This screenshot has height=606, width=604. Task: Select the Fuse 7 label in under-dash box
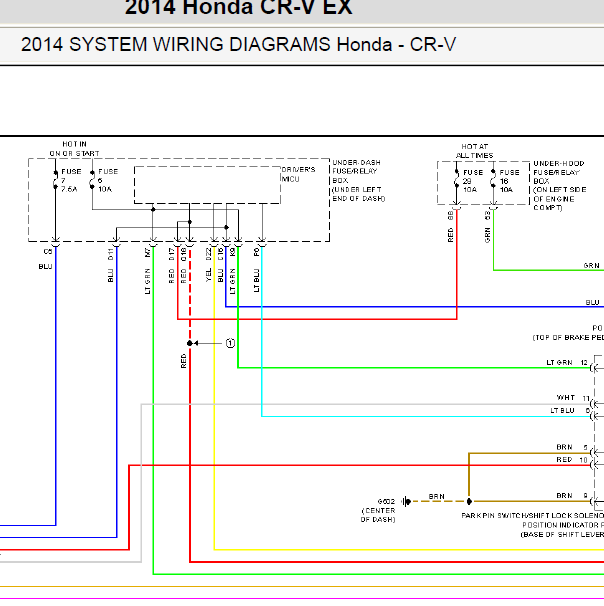71,180
